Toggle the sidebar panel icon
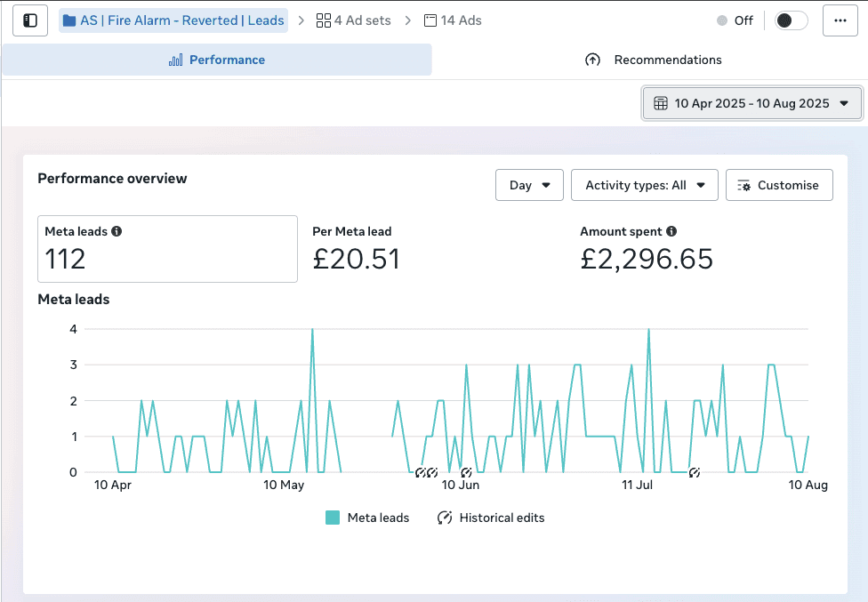Screen dimensions: 868x602 point(30,20)
